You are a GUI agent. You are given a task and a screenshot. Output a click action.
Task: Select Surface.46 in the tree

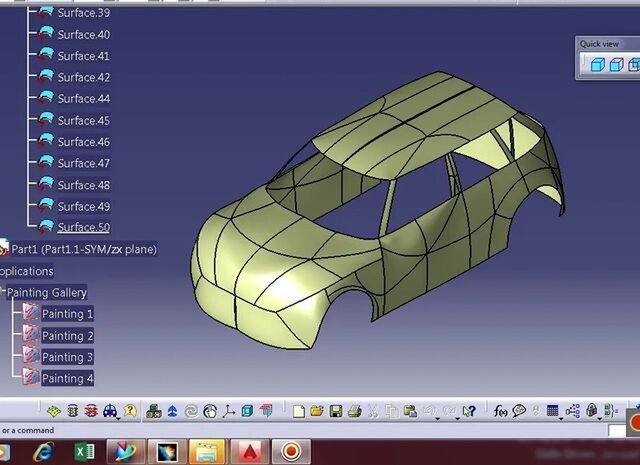(x=84, y=142)
